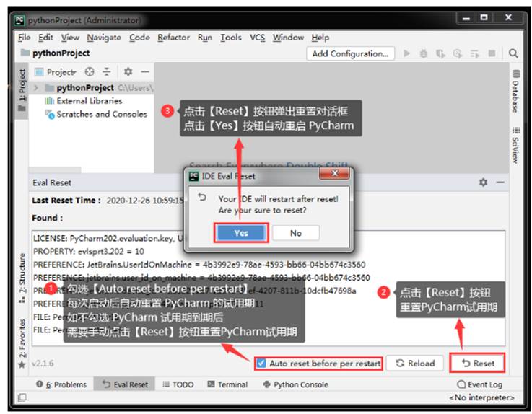Open the File menu

pos(24,38)
